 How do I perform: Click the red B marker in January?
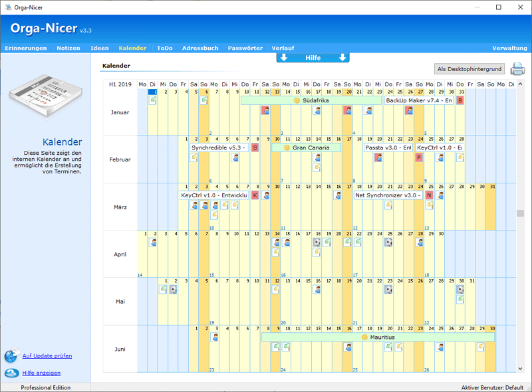click(x=460, y=100)
